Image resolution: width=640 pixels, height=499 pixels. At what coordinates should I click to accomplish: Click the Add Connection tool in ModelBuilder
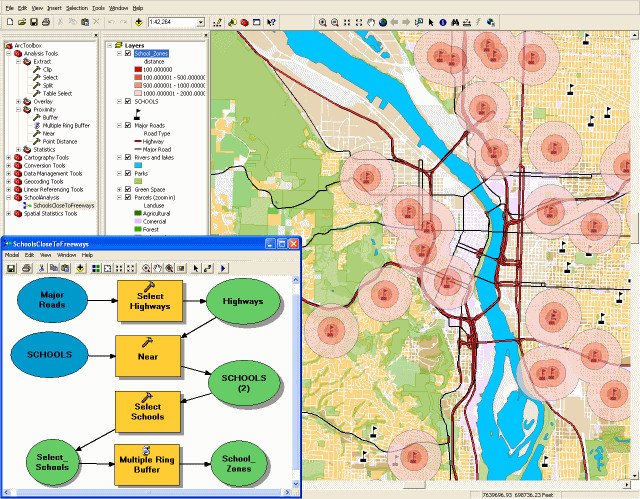coord(208,268)
